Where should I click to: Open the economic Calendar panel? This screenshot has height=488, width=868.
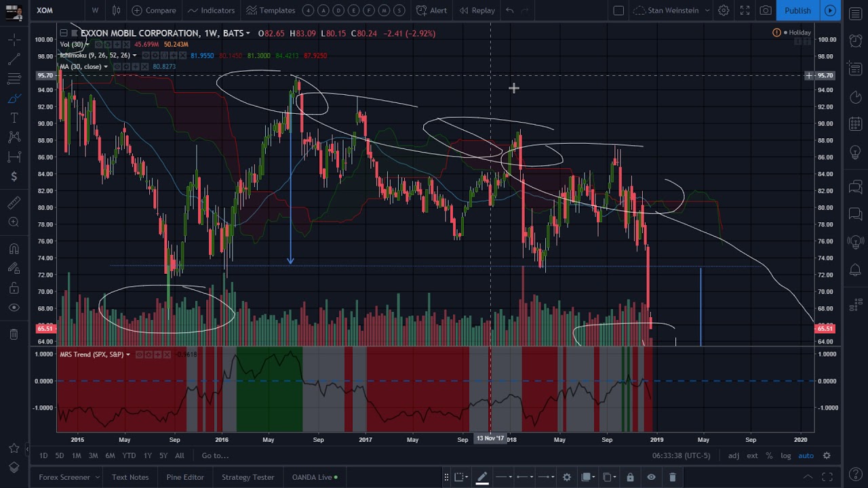point(855,125)
